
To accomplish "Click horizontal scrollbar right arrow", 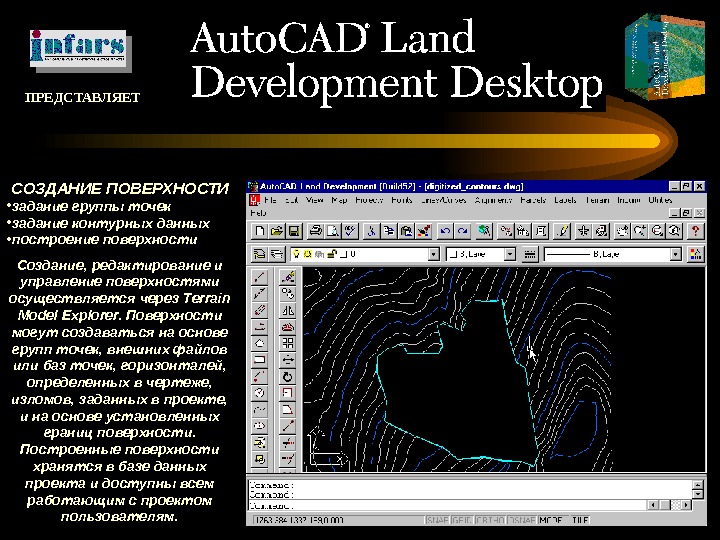I will tap(686, 505).
